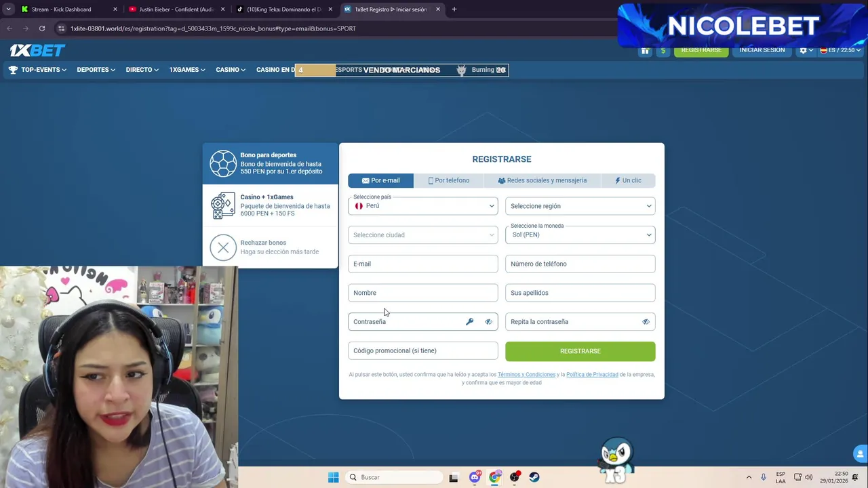Close the Stream - Kick Dashboard tab
The image size is (868, 488).
(x=115, y=9)
